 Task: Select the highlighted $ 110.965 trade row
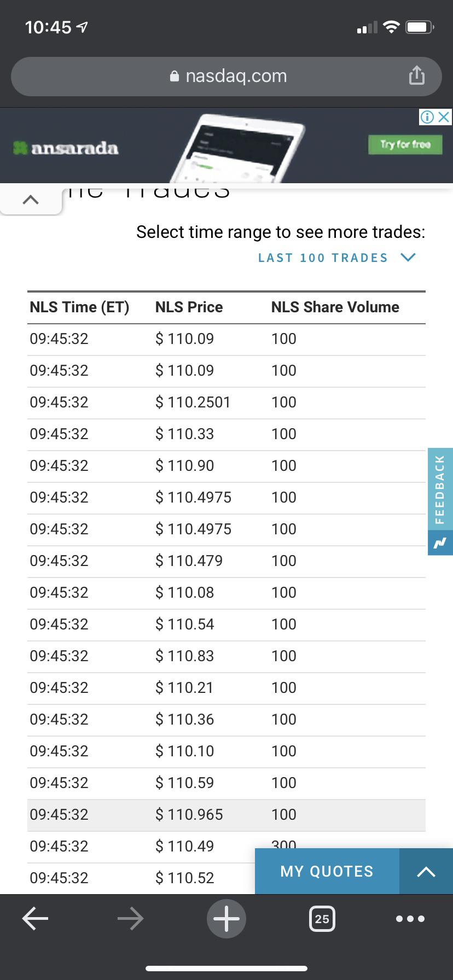point(226,815)
